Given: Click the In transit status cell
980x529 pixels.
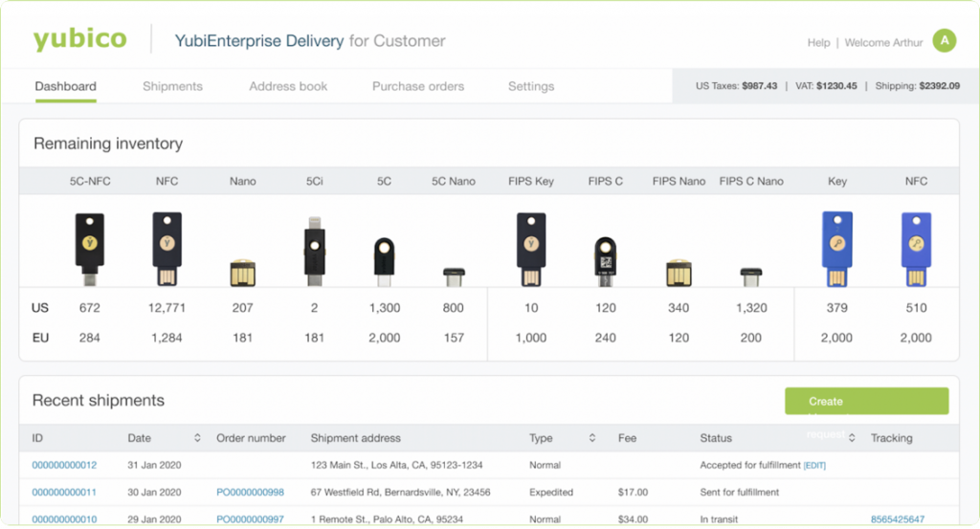Looking at the screenshot, I should (x=719, y=519).
